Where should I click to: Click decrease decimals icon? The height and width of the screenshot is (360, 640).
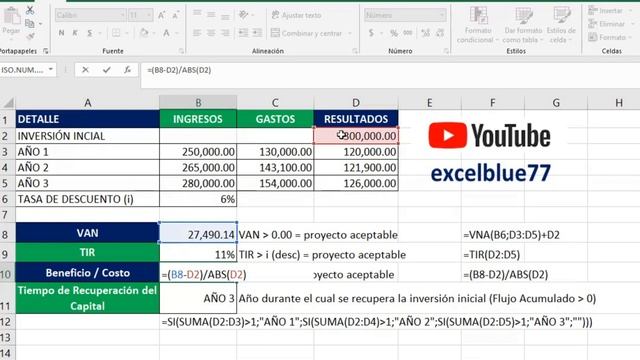tap(440, 33)
